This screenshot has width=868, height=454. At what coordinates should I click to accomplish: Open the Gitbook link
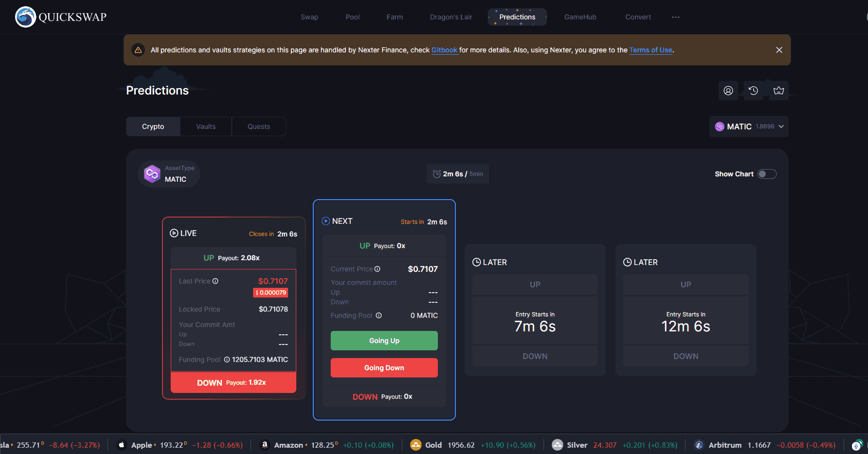click(444, 50)
